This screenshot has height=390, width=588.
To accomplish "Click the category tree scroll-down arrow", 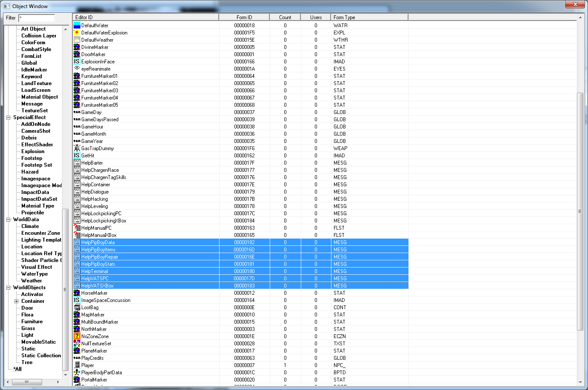I will coord(65,375).
